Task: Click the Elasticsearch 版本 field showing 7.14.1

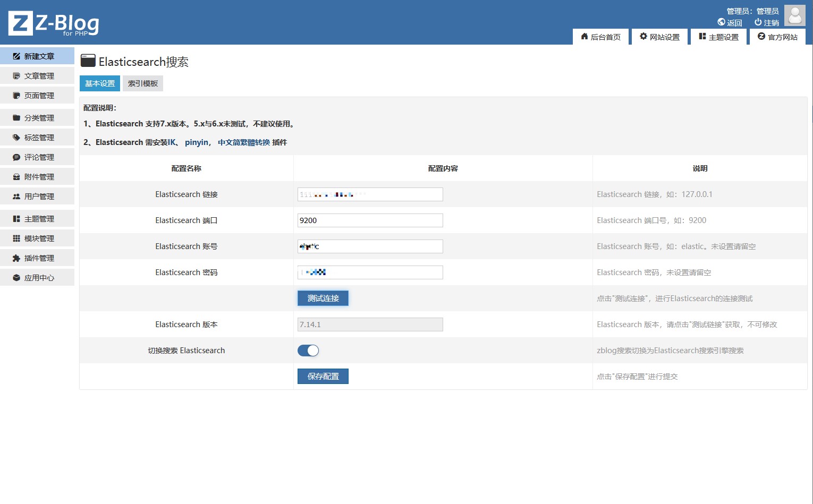Action: [370, 324]
